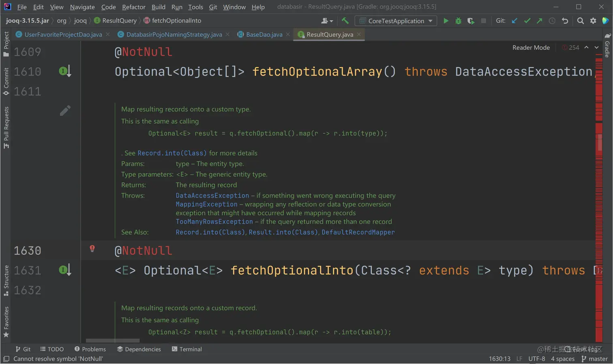Click the colorful plugin icon at toolbar end

pyautogui.click(x=605, y=21)
